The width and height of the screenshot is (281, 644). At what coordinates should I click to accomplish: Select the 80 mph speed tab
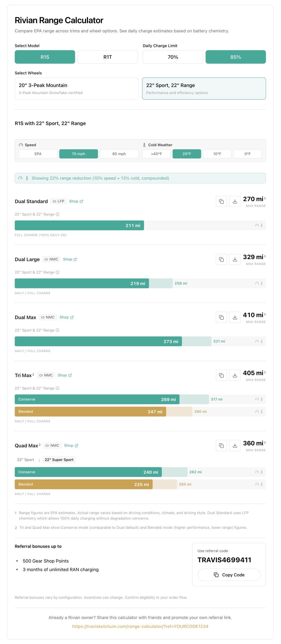119,154
